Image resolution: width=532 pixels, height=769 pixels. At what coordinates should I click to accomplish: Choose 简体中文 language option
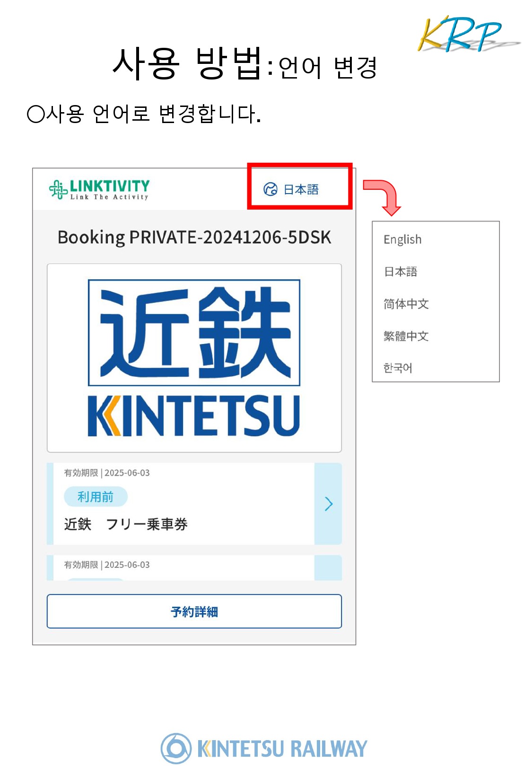tap(406, 304)
